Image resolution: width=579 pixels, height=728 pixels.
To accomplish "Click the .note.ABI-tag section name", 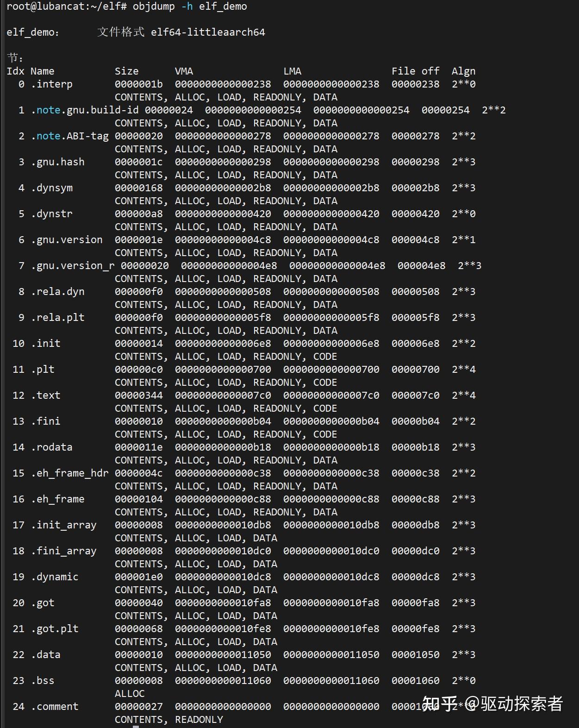I will (69, 136).
